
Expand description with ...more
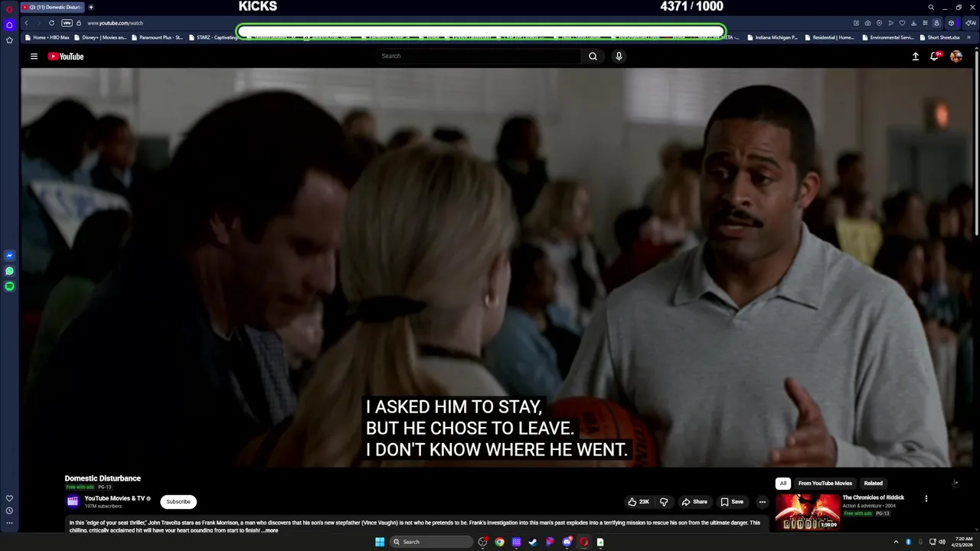pyautogui.click(x=270, y=530)
